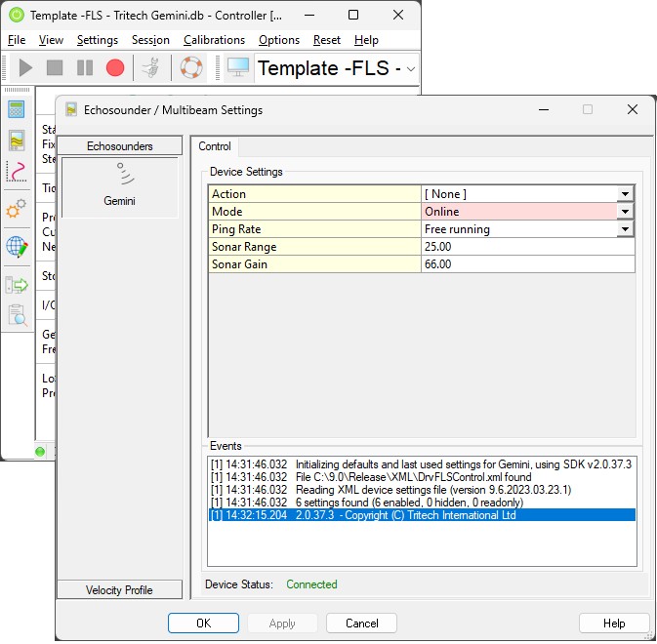The height and width of the screenshot is (644, 657).
Task: Open the Session menu
Action: [150, 40]
